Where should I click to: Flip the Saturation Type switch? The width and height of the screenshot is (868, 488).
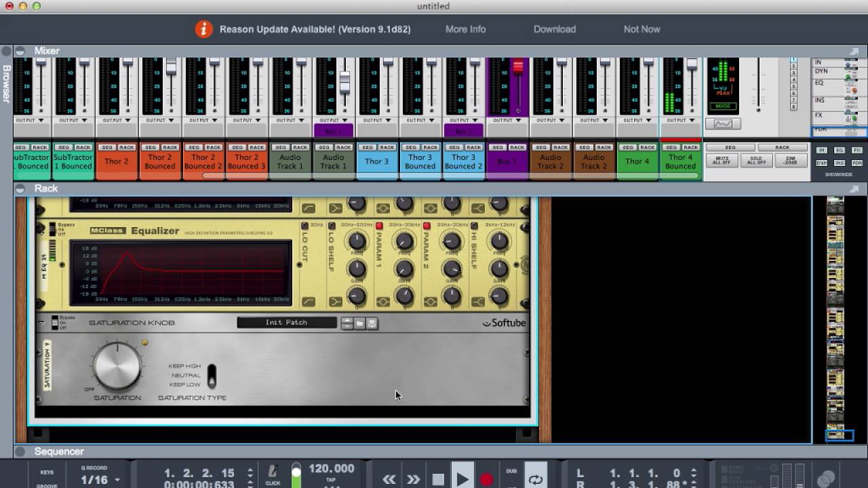coord(212,375)
